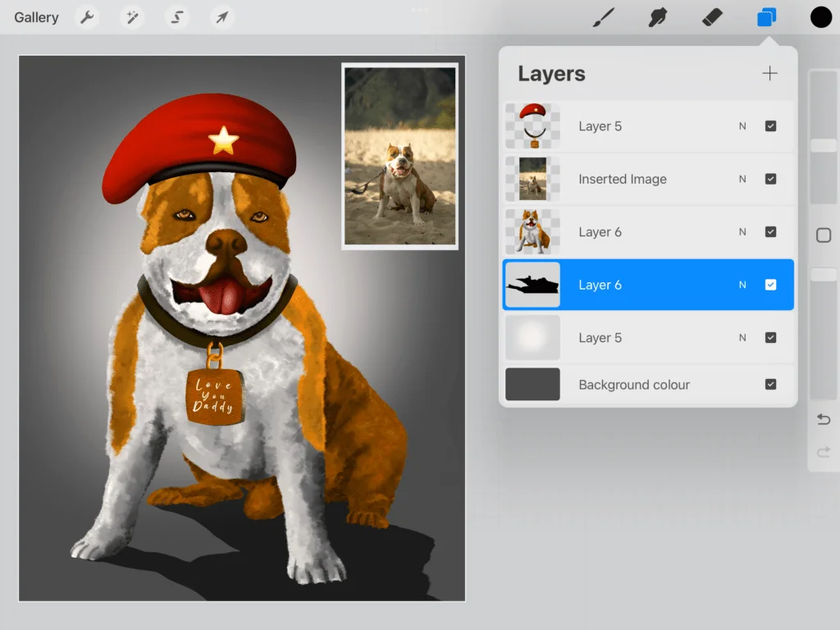Tap the square modify button on sidebar
840x630 pixels.
click(x=824, y=235)
